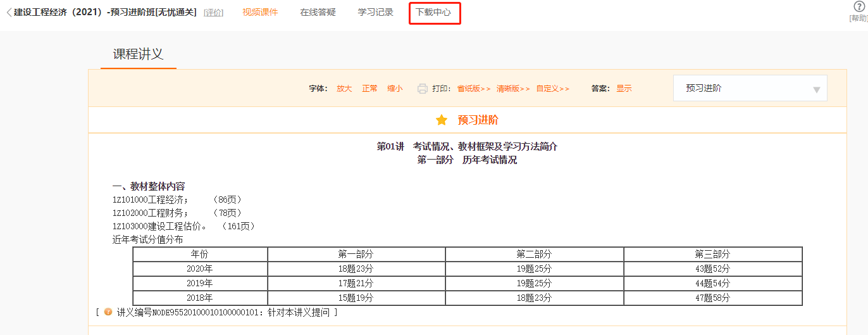Open the 在线答疑 tab

[318, 13]
